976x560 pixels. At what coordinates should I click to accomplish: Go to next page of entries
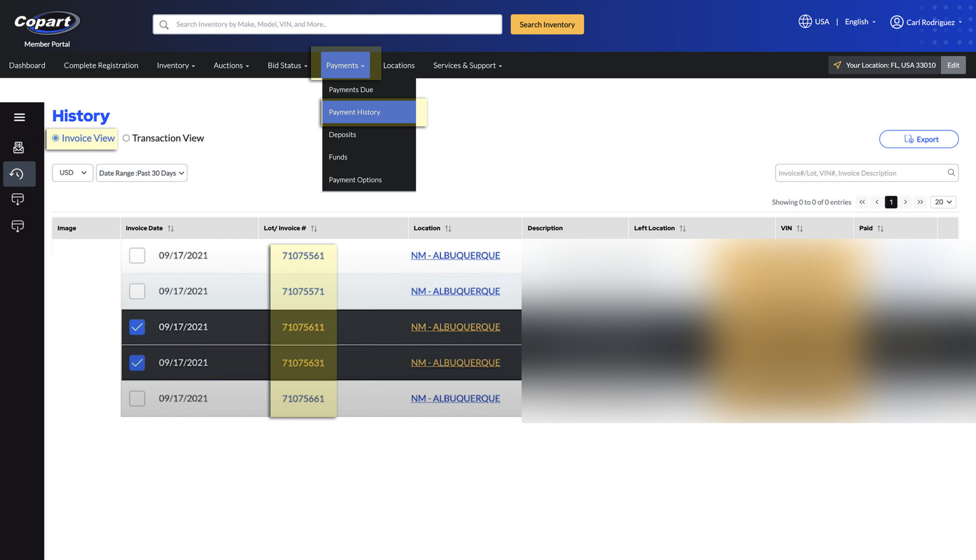[x=905, y=202]
